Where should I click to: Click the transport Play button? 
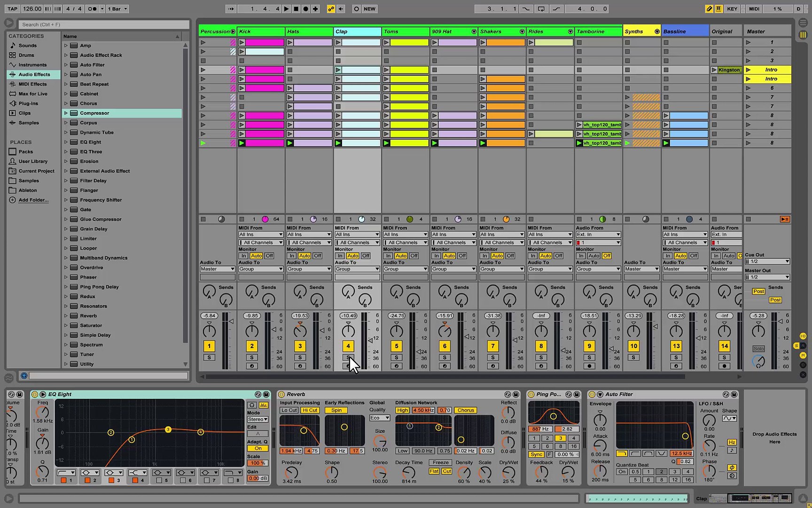click(286, 8)
